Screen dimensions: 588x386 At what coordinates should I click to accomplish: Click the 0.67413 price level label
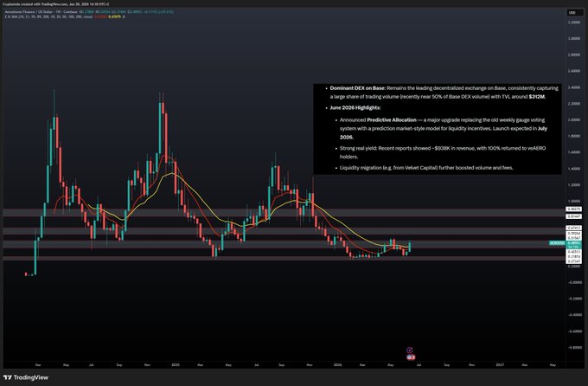pos(574,228)
